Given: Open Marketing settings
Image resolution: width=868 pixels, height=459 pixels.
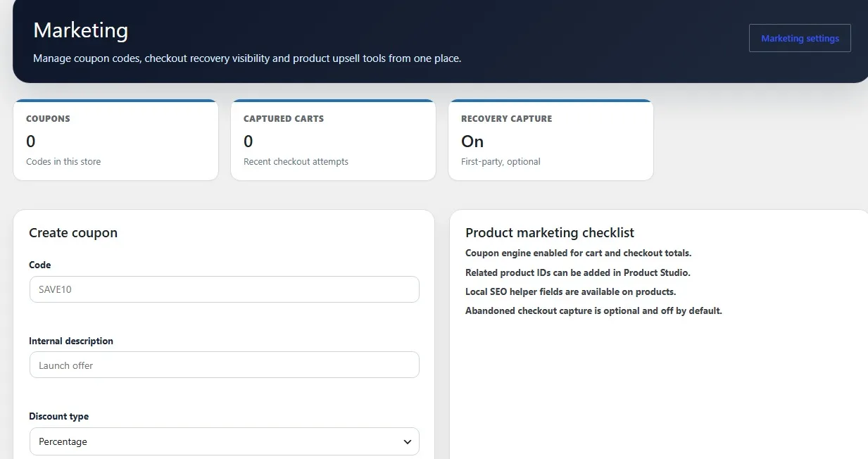Looking at the screenshot, I should tap(800, 38).
